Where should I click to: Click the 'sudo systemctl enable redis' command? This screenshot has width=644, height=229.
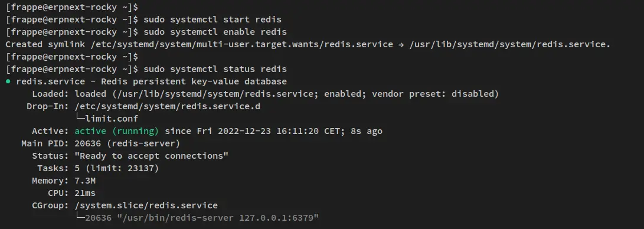click(215, 32)
